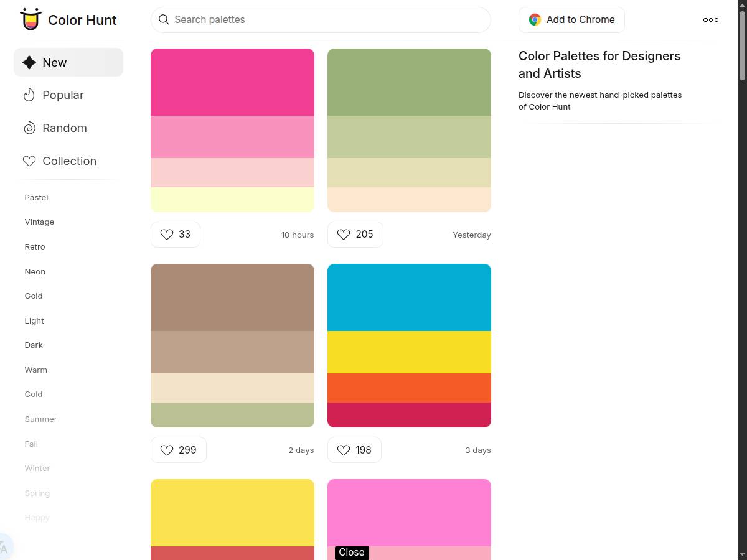
Task: Open your Collection via the heart icon
Action: (x=29, y=161)
